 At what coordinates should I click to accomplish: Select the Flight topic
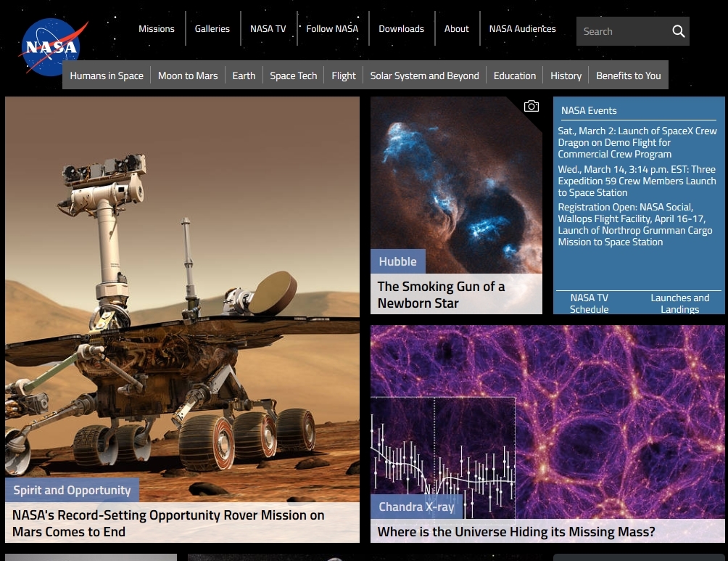click(344, 75)
